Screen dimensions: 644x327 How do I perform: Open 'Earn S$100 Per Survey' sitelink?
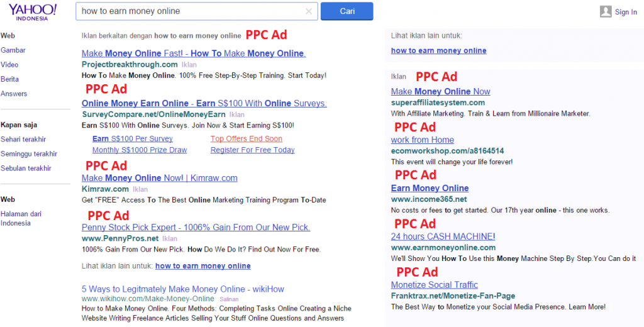(x=133, y=139)
